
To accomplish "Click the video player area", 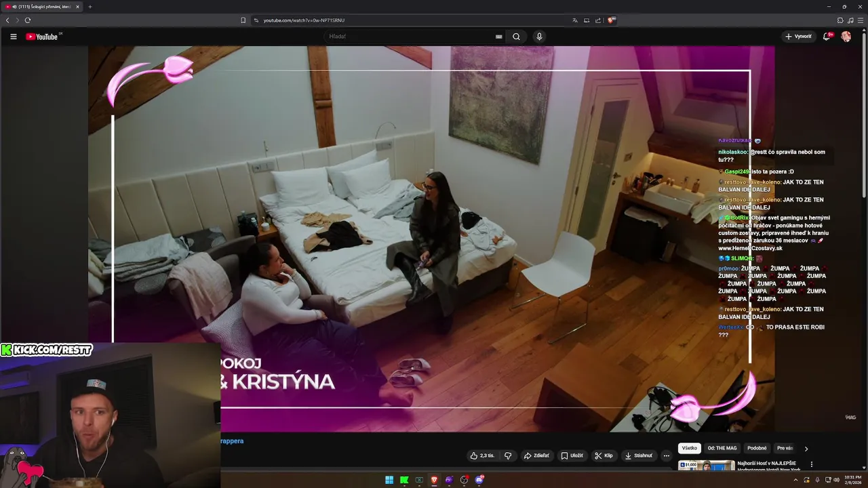I will pos(431,237).
